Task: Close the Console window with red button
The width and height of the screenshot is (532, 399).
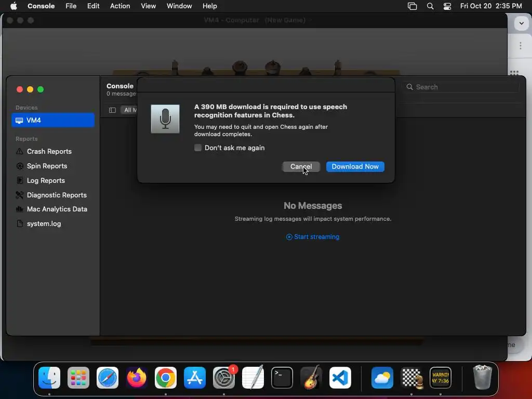Action: (20, 89)
